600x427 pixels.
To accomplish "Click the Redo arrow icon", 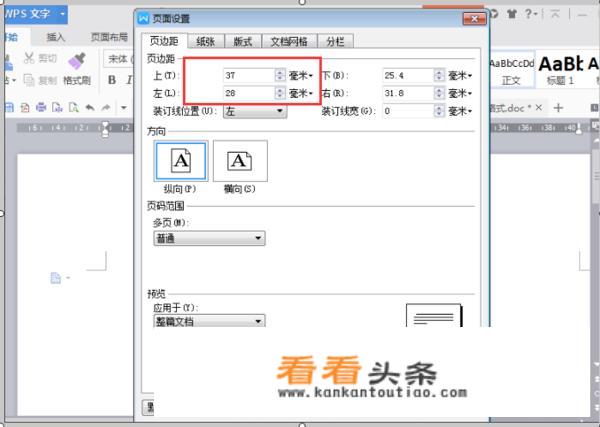I will tap(106, 108).
